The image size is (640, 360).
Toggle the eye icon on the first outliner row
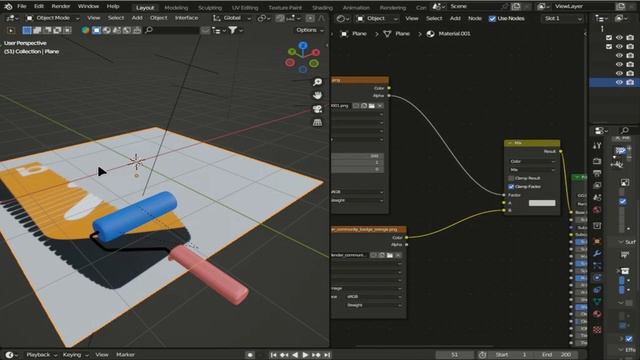[619, 38]
